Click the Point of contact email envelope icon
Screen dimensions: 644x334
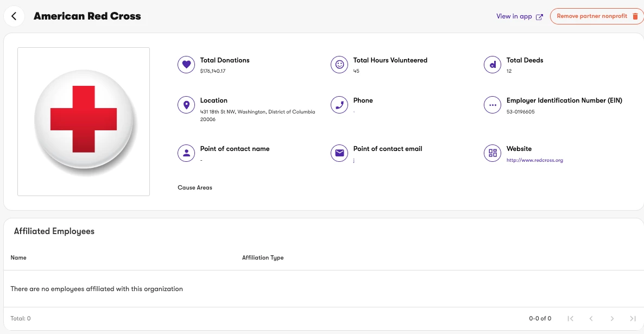pos(339,153)
